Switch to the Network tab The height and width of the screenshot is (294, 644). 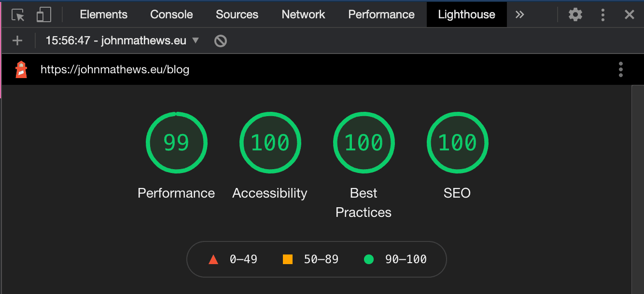(x=303, y=14)
